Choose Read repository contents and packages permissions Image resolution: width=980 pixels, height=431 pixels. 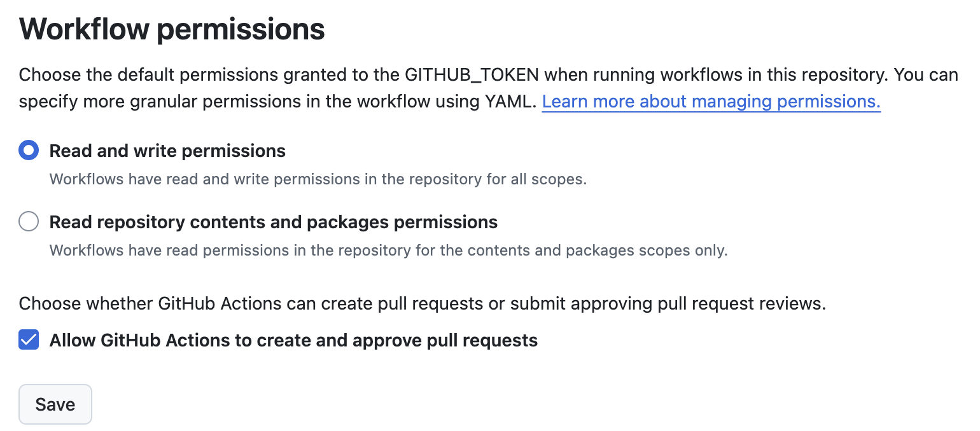coord(29,221)
